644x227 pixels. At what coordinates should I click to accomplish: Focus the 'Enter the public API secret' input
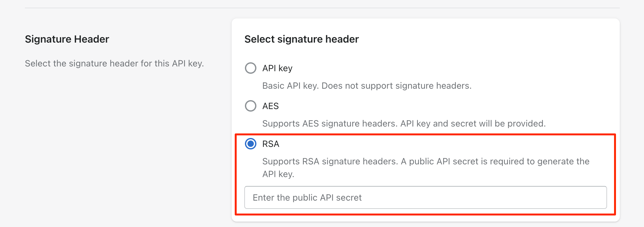pyautogui.click(x=425, y=197)
